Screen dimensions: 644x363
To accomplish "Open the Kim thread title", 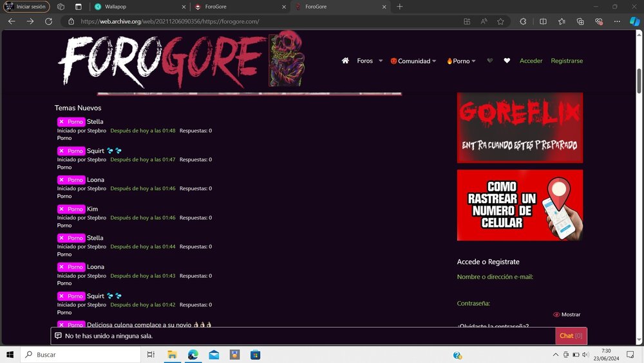I will point(92,209).
